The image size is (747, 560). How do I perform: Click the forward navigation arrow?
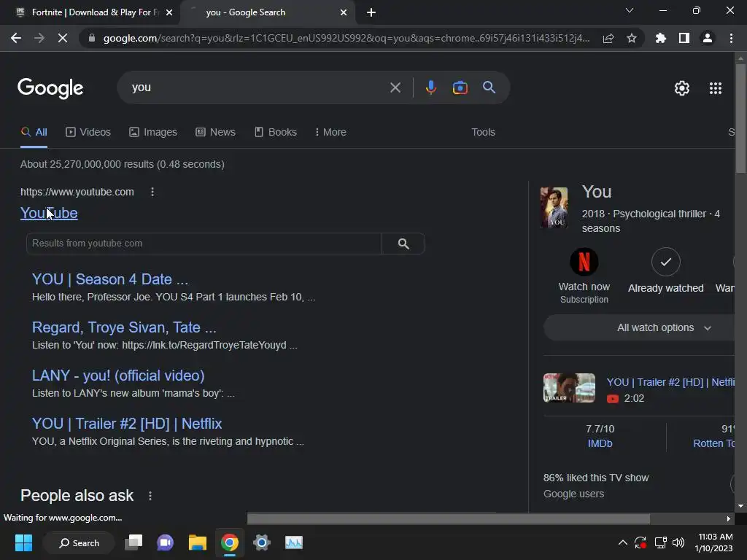click(39, 38)
